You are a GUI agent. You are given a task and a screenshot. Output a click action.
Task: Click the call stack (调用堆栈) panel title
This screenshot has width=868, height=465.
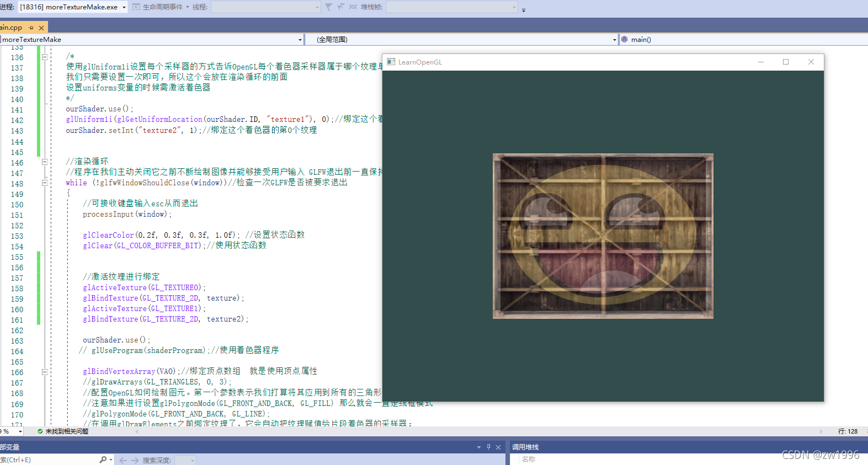(x=525, y=447)
